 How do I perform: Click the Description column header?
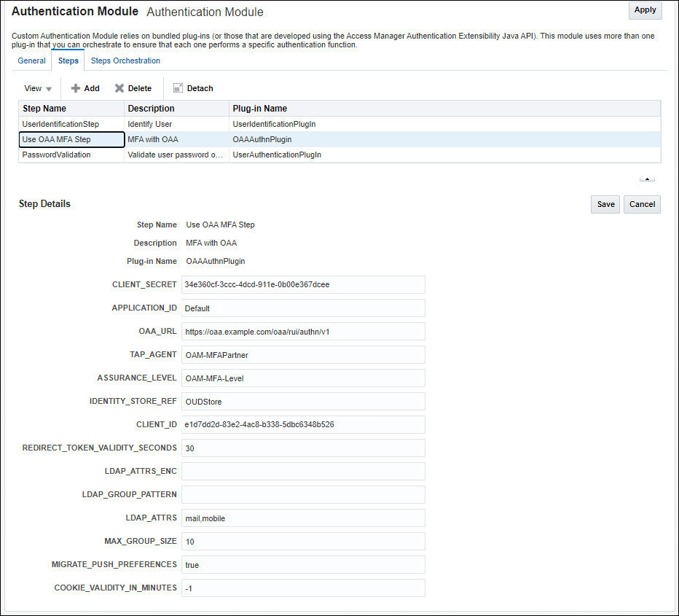[x=177, y=109]
